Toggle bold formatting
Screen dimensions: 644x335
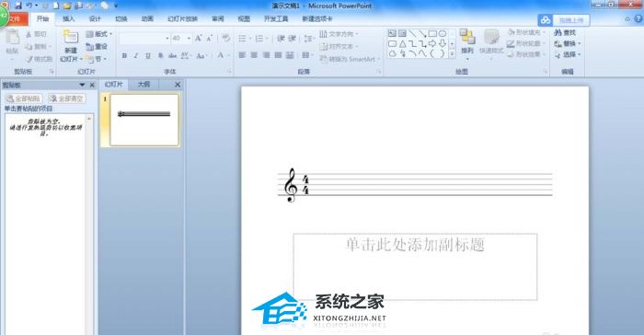tap(124, 55)
